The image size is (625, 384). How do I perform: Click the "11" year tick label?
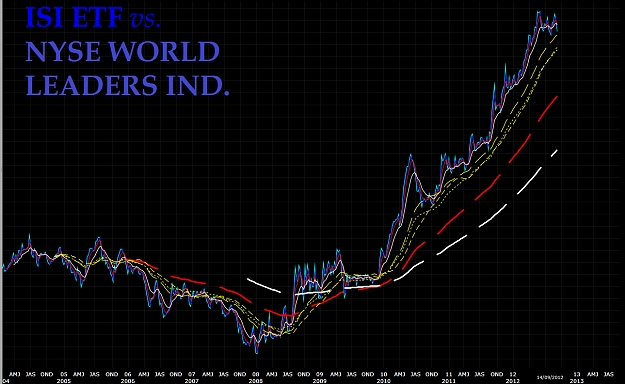pyautogui.click(x=449, y=374)
